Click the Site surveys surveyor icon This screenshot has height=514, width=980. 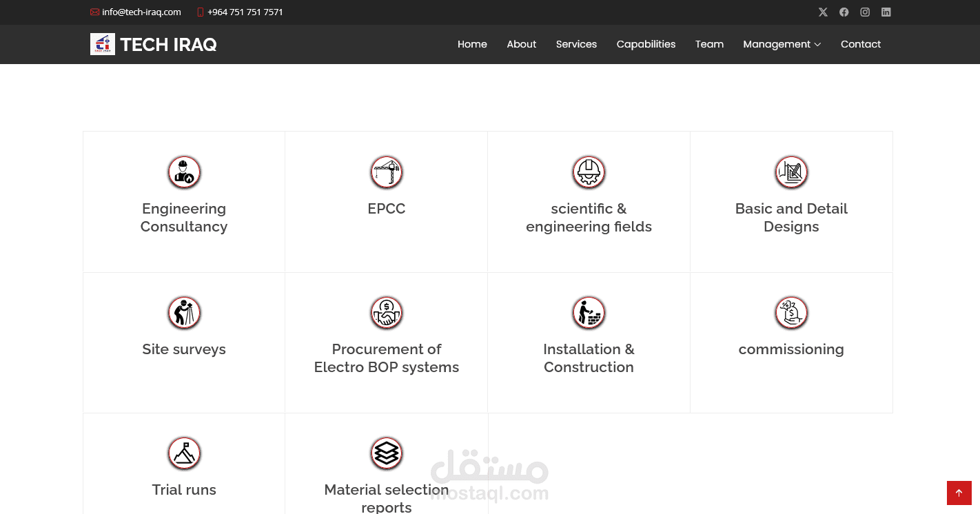[x=184, y=313]
